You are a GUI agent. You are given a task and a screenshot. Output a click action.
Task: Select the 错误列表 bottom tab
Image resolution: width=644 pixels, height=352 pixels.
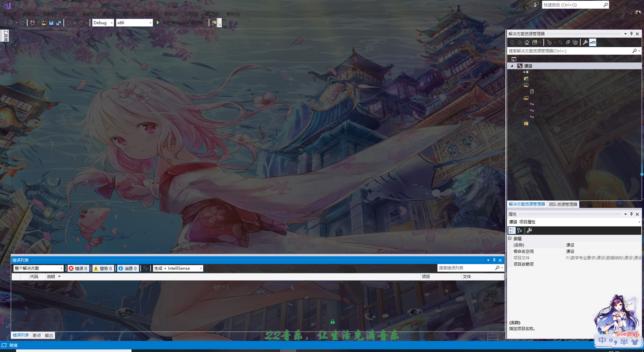point(21,335)
